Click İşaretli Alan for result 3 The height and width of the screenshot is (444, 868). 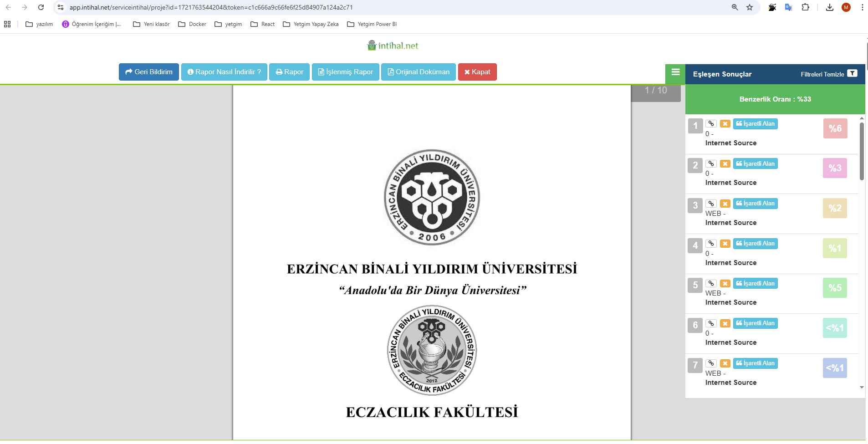coord(755,204)
